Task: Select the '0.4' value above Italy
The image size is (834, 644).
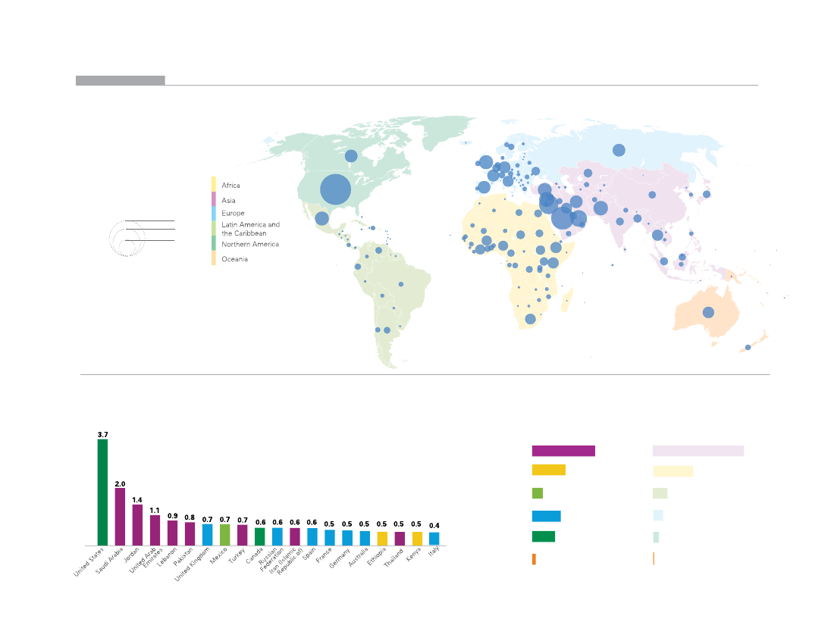Action: pyautogui.click(x=434, y=526)
